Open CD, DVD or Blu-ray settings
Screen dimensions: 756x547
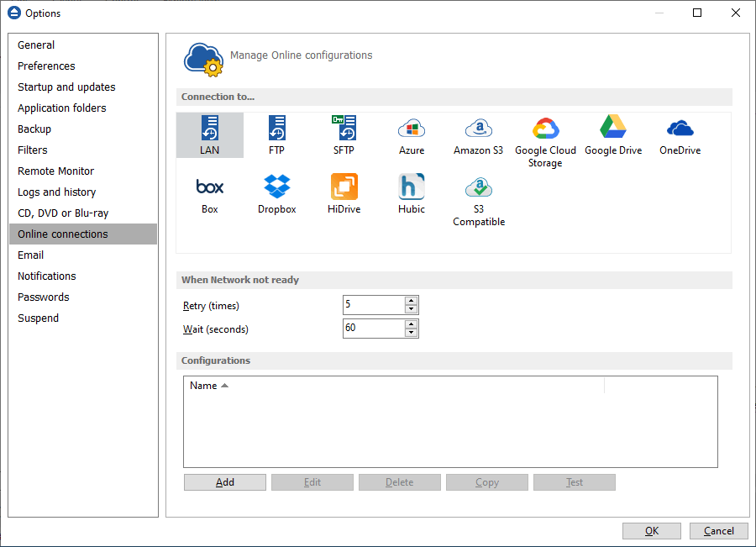pos(83,213)
